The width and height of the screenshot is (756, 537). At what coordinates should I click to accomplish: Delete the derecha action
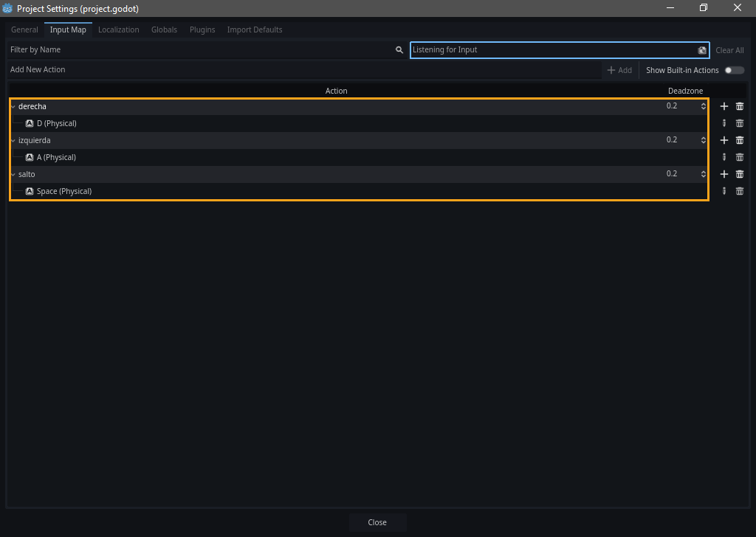tap(739, 106)
